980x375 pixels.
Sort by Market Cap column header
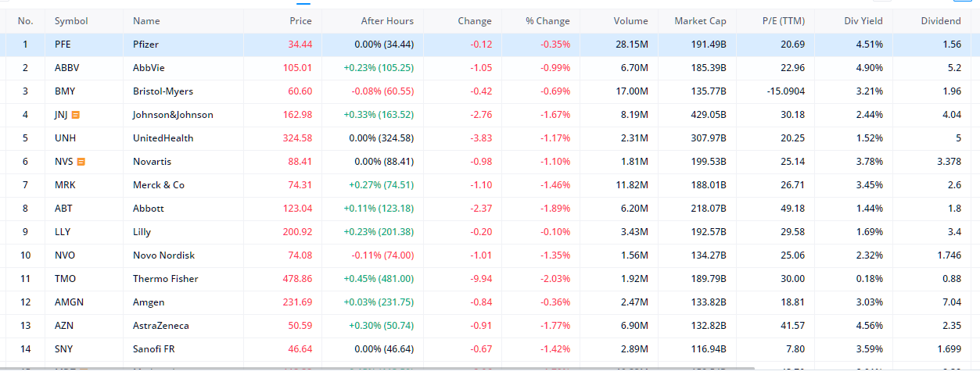(x=700, y=21)
